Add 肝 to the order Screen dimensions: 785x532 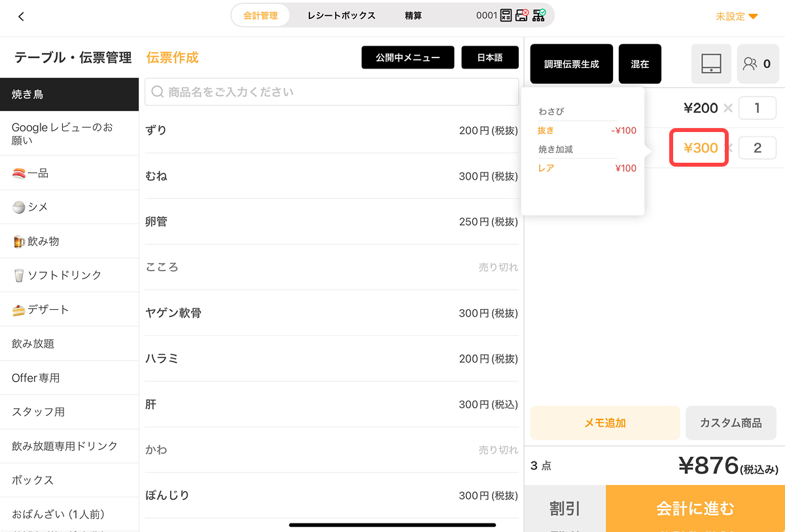coord(332,405)
